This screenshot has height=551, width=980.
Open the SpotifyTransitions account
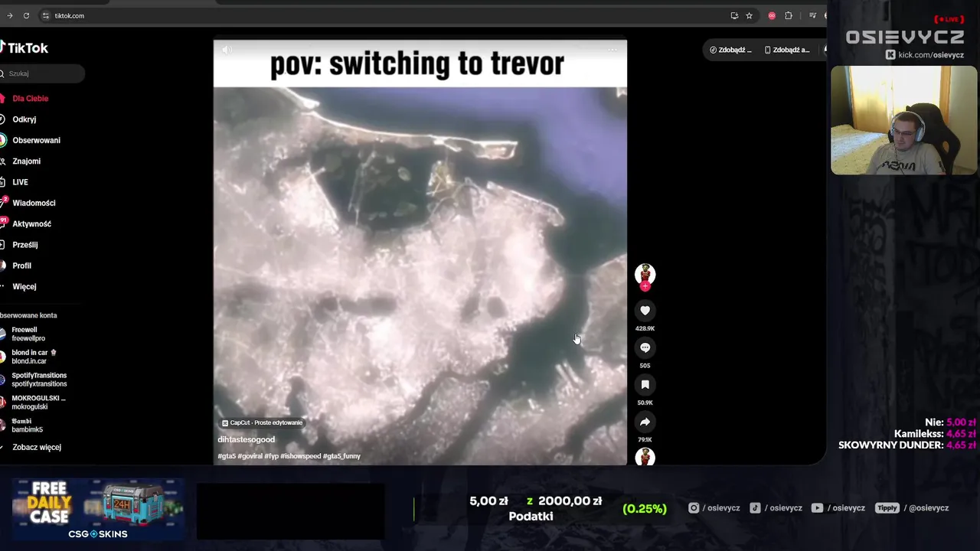tap(38, 380)
